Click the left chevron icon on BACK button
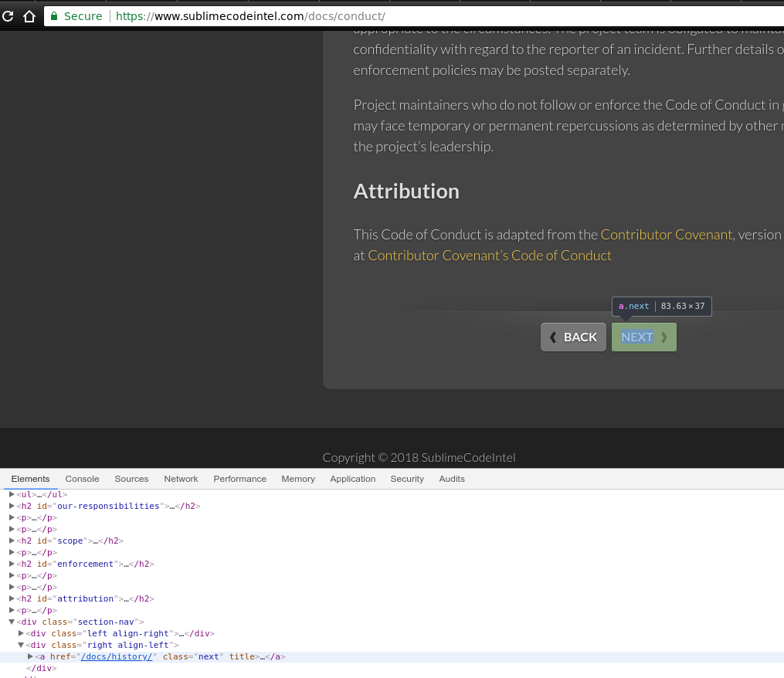The height and width of the screenshot is (678, 784). 553,337
